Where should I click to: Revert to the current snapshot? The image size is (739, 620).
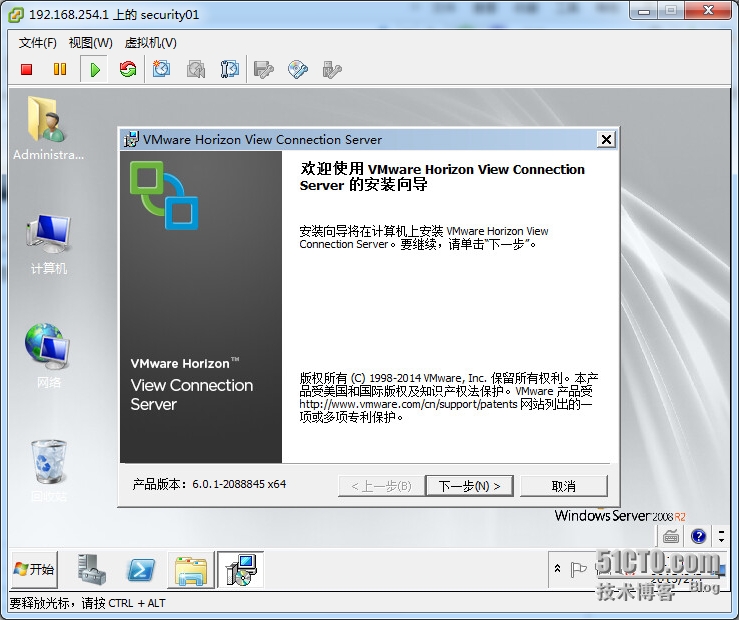[196, 70]
